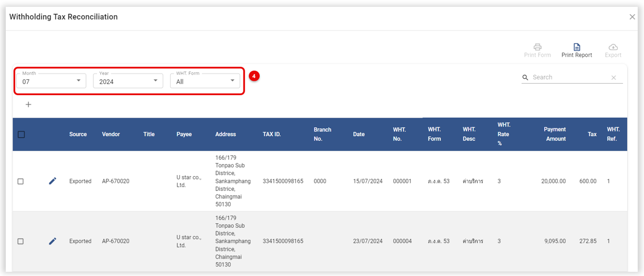The image size is (644, 276).
Task: Close the Withholding Tax Reconciliation dialog
Action: tap(632, 17)
